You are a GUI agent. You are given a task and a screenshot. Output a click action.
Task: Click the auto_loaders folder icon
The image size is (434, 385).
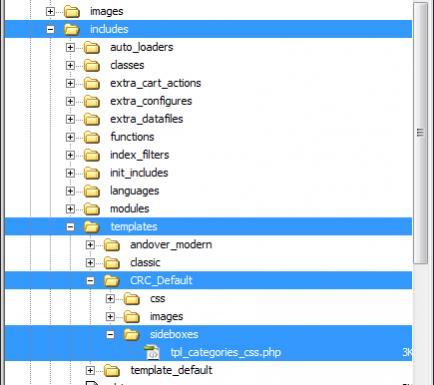[91, 47]
